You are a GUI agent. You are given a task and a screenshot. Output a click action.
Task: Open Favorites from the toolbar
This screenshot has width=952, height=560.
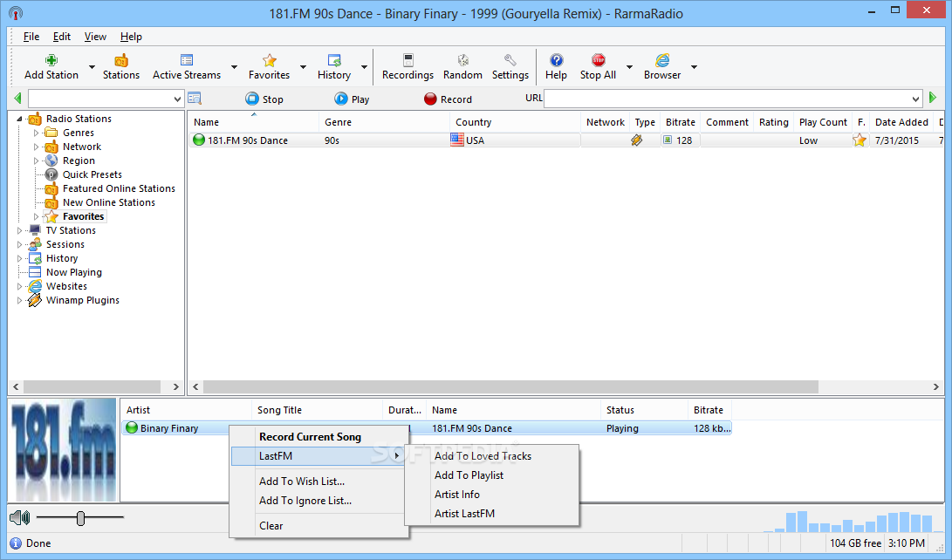[269, 67]
